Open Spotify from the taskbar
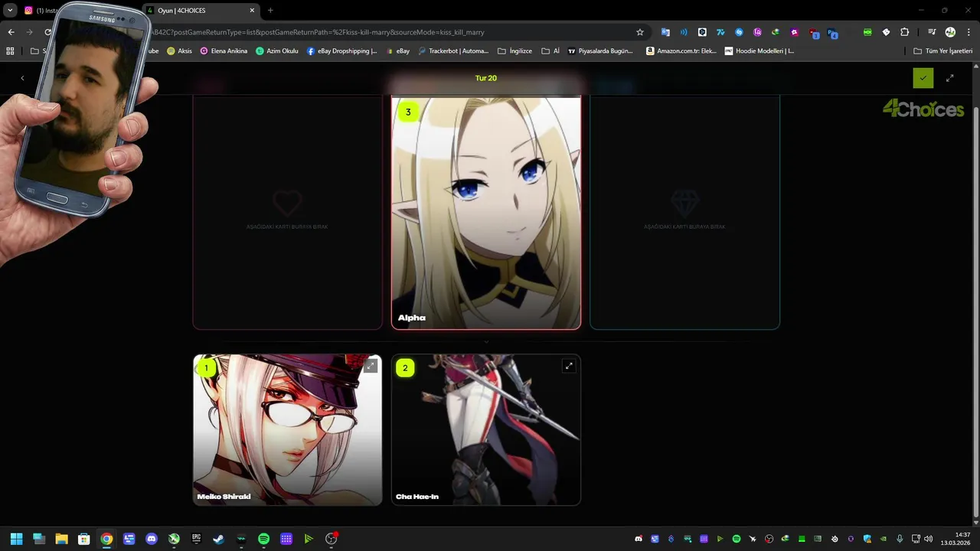This screenshot has height=551, width=980. click(263, 539)
